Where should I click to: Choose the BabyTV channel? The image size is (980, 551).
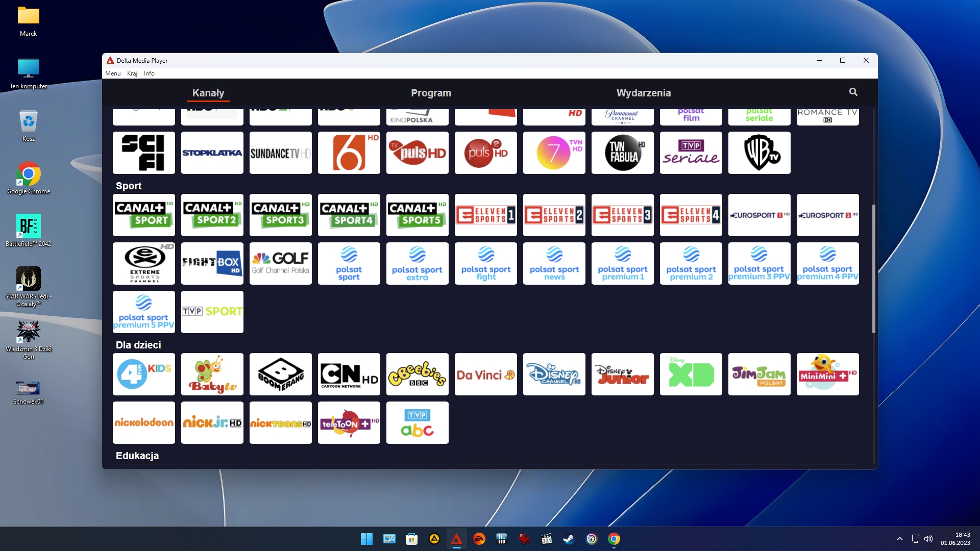pos(212,374)
